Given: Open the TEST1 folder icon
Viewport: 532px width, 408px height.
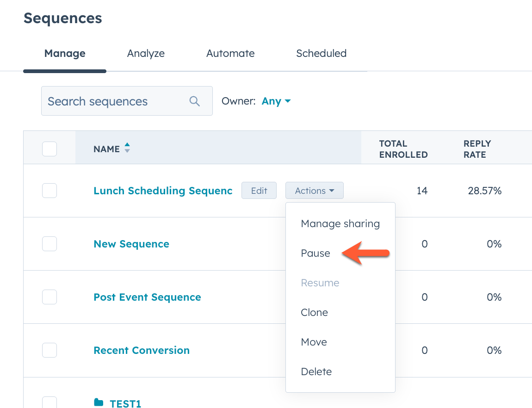Looking at the screenshot, I should coord(99,402).
